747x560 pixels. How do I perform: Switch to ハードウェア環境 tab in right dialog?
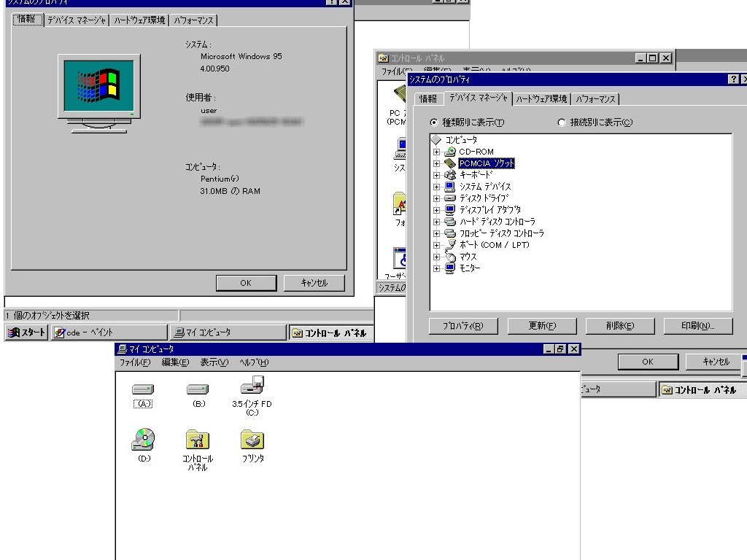pos(542,99)
